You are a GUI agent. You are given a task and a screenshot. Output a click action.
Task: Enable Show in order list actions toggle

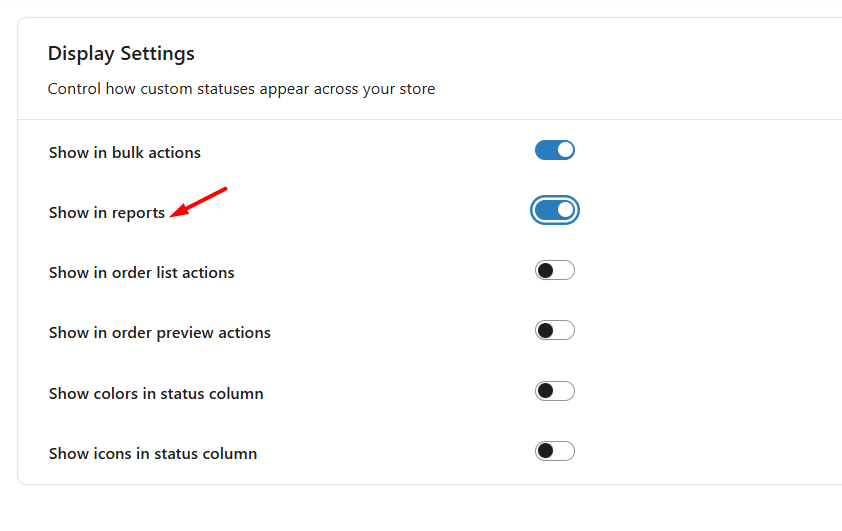(555, 270)
